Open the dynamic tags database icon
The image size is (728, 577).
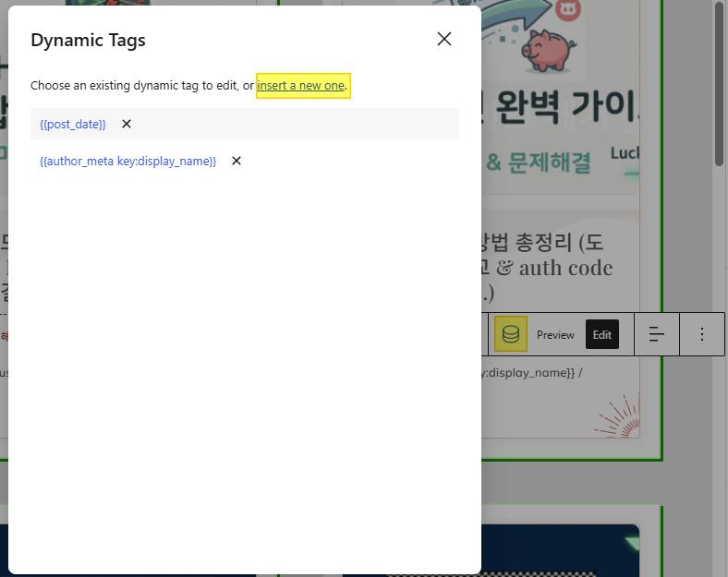[511, 334]
